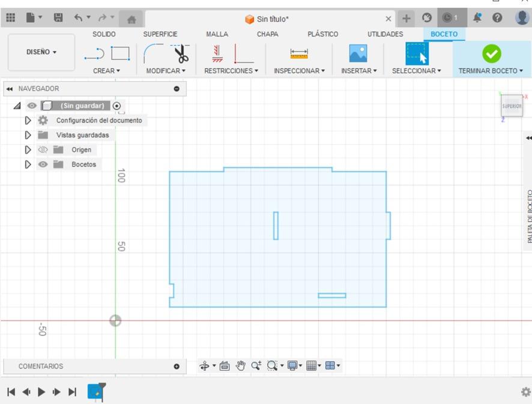This screenshot has width=532, height=404.
Task: Close the Sin título document tab
Action: point(388,19)
